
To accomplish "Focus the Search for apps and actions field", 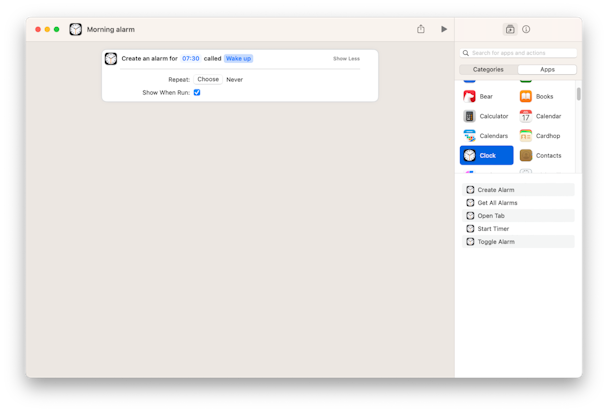I will (518, 53).
